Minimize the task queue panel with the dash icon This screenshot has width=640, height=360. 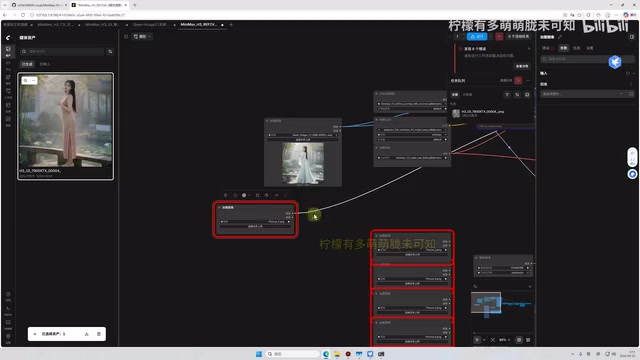[x=528, y=80]
